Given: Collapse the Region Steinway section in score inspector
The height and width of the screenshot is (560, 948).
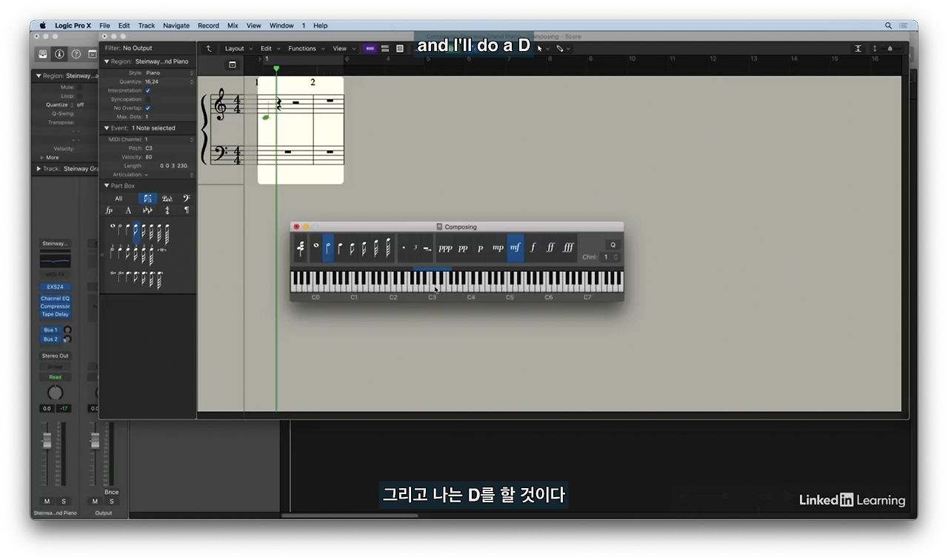Looking at the screenshot, I should point(106,61).
